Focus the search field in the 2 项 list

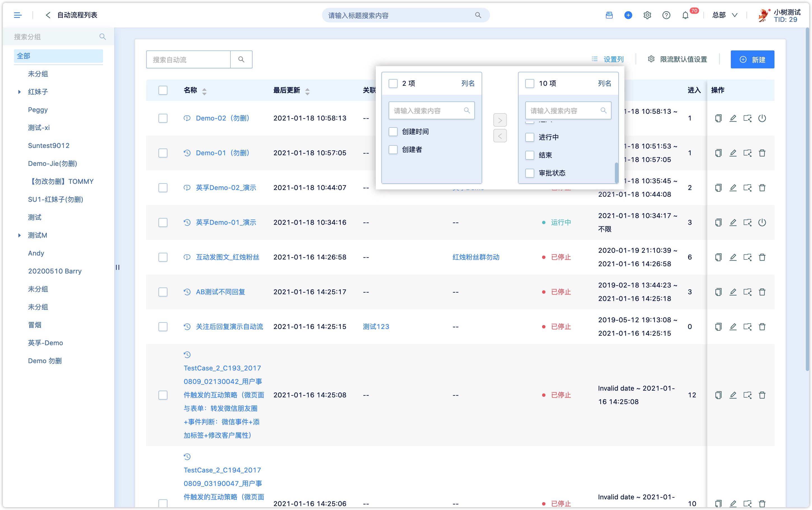pos(431,111)
